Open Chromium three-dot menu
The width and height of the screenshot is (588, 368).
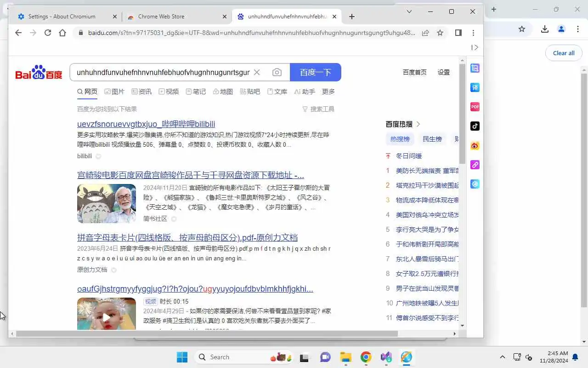[x=473, y=33]
